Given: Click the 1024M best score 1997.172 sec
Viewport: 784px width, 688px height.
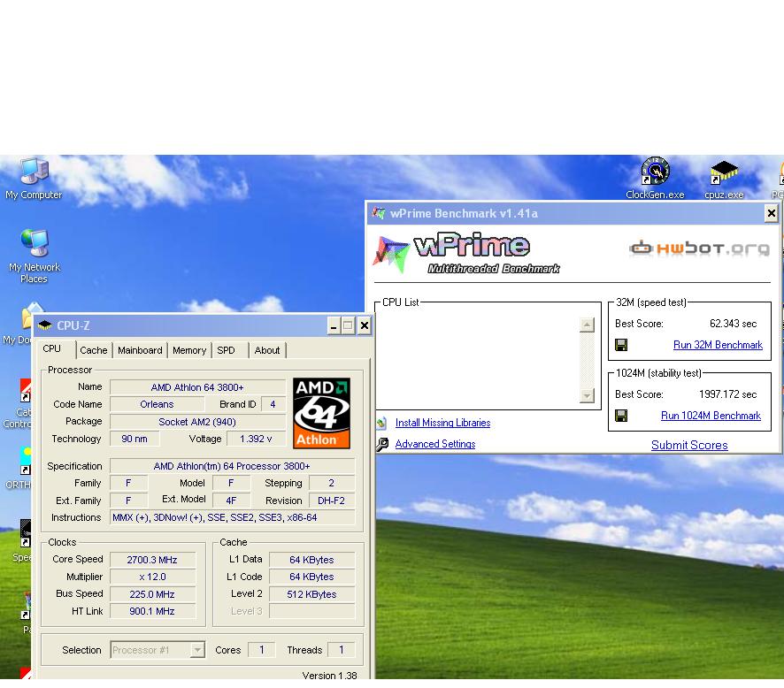Looking at the screenshot, I should (x=727, y=394).
